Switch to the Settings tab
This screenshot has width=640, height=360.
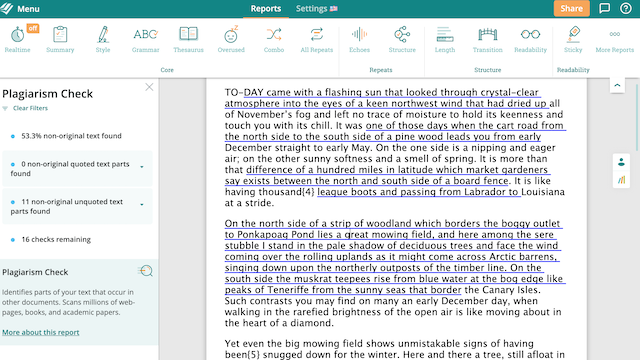pyautogui.click(x=311, y=9)
